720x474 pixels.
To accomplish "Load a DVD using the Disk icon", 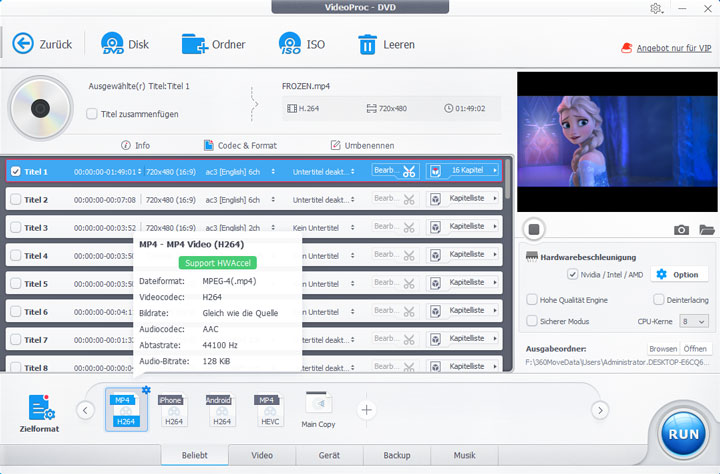I will (112, 44).
